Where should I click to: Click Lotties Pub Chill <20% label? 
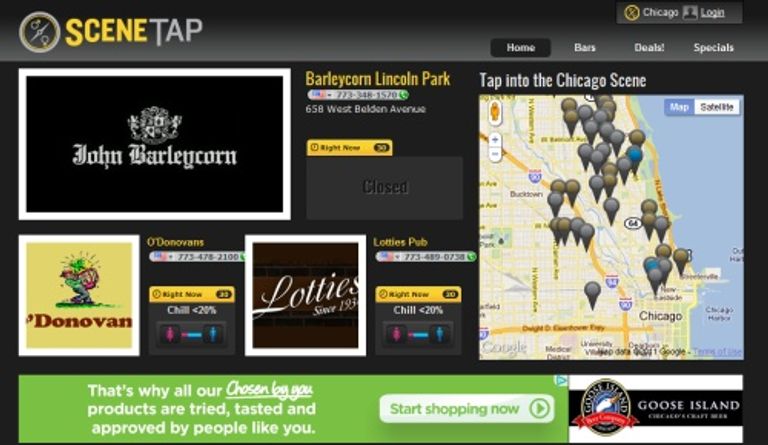click(x=418, y=310)
